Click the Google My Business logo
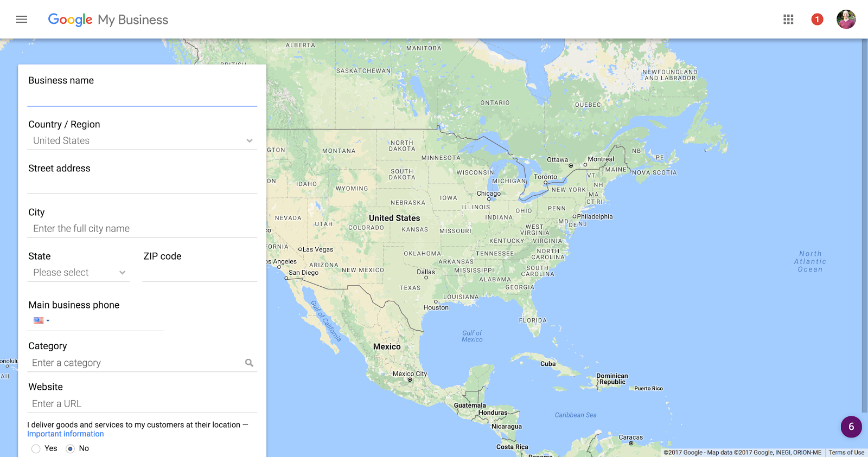This screenshot has height=457, width=868. point(108,20)
